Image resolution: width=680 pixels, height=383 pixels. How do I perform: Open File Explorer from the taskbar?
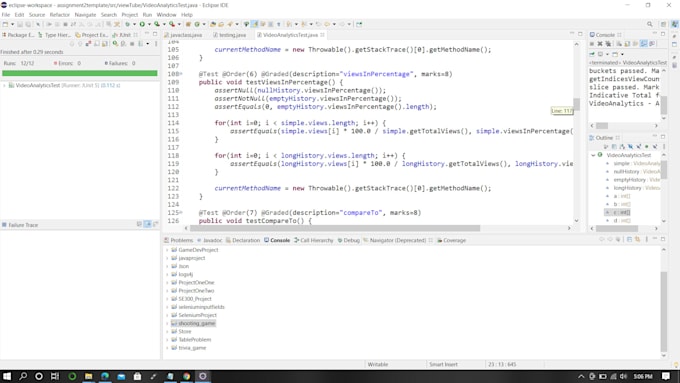pos(88,376)
